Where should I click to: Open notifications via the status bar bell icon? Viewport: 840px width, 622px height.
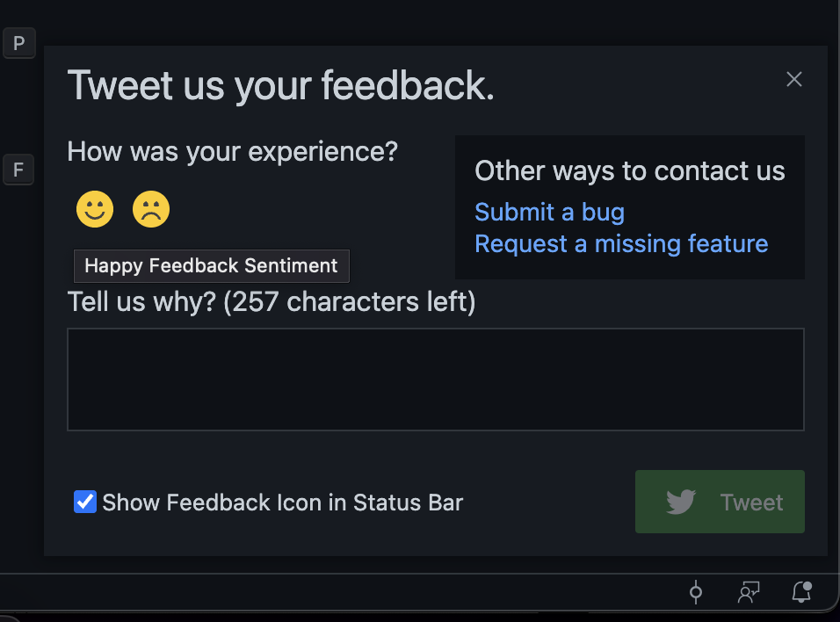tap(800, 593)
